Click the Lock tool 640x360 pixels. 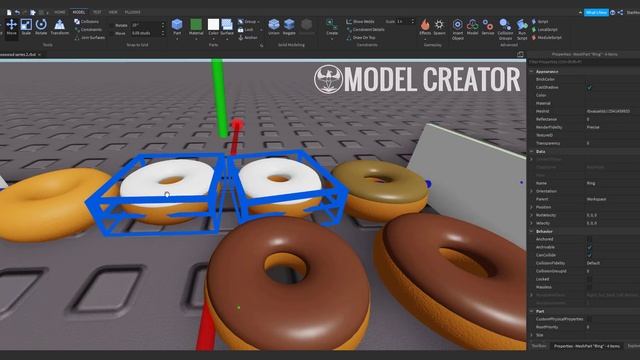click(246, 29)
